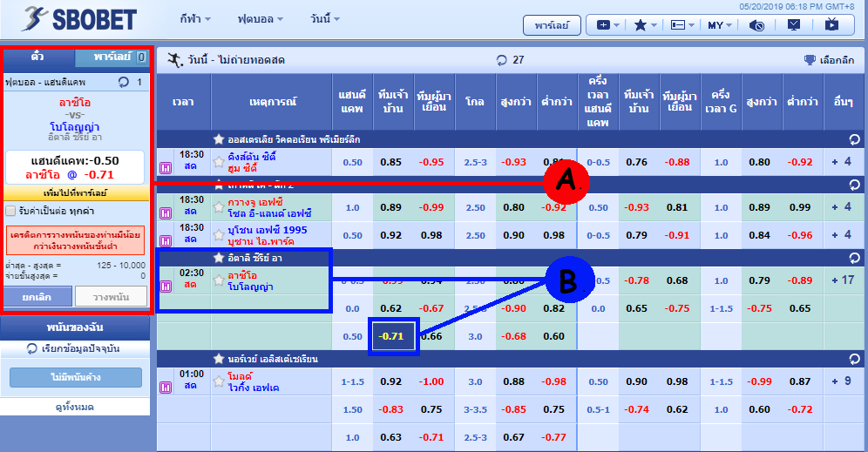Star the นอร์เวย์ เอลิสเต้เซเรียน league header

click(219, 359)
